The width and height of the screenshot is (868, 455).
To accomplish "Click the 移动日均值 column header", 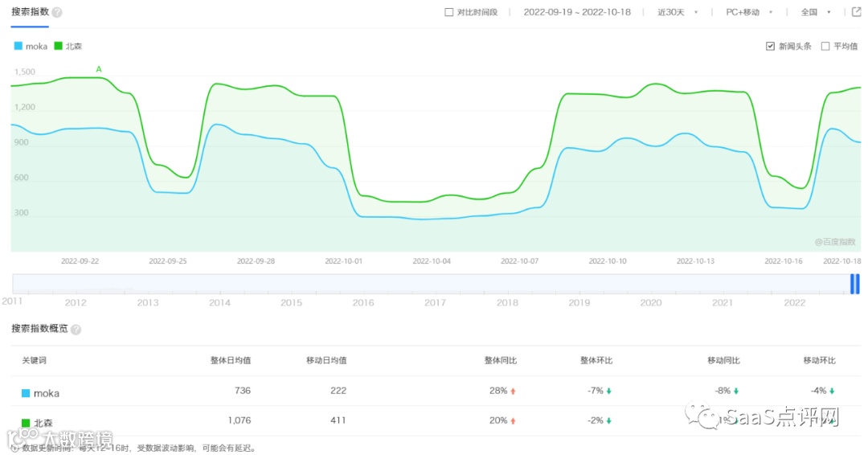I will tap(326, 360).
